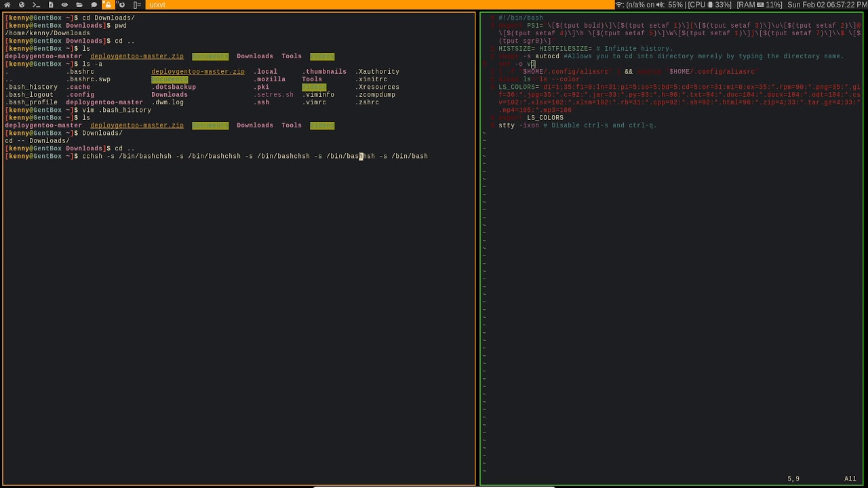The width and height of the screenshot is (868, 488).
Task: Click 'cd -- Downloads/' autocd output line
Action: 37,141
